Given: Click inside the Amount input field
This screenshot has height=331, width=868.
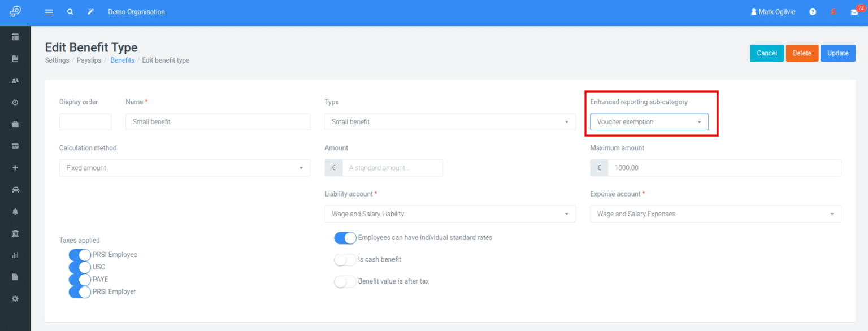Looking at the screenshot, I should [393, 168].
